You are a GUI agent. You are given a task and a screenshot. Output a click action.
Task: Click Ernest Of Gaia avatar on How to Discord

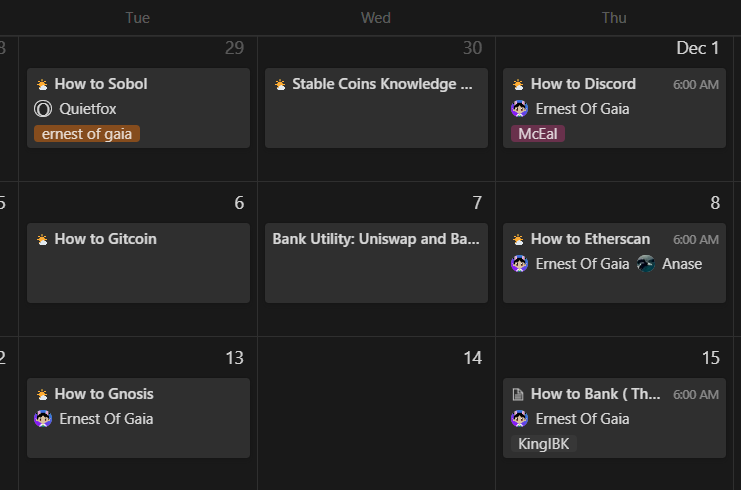click(519, 109)
